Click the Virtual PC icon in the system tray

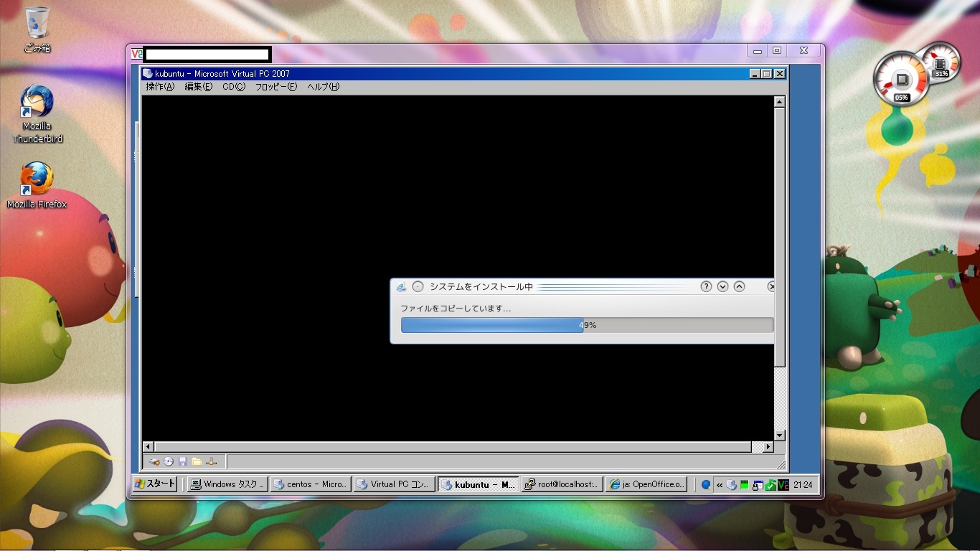click(x=732, y=484)
